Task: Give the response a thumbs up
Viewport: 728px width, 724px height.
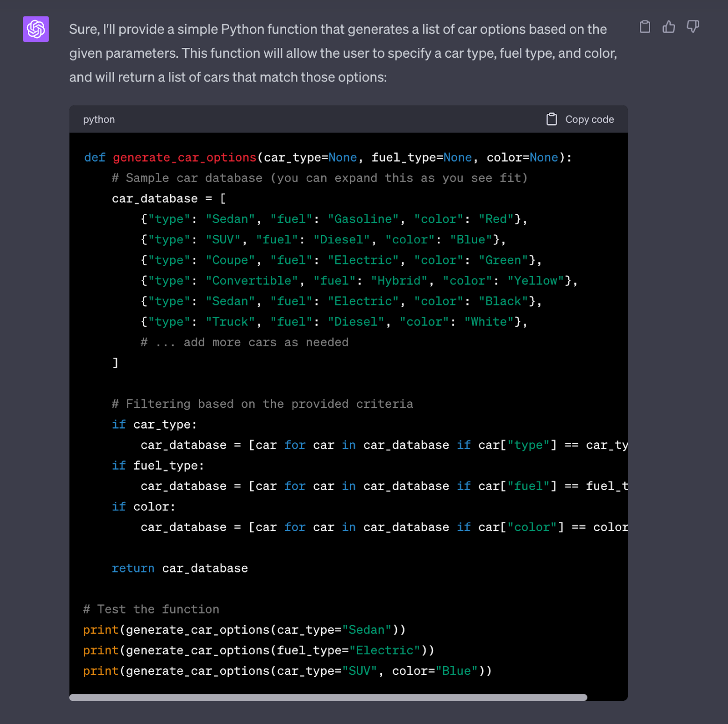Action: [669, 27]
